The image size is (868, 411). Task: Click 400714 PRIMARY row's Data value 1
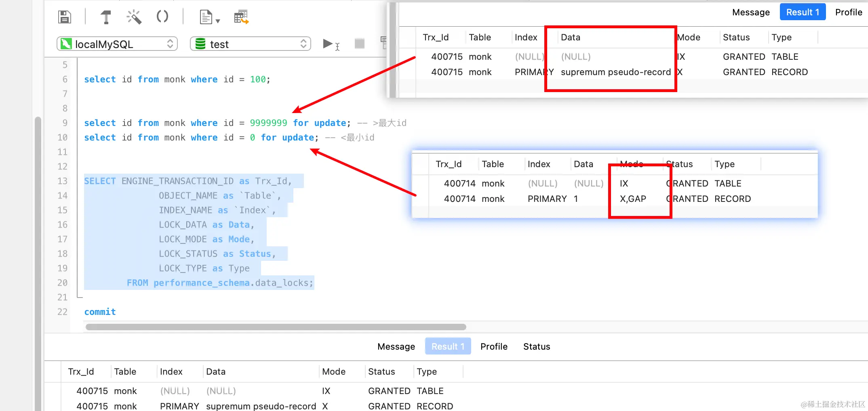point(576,199)
